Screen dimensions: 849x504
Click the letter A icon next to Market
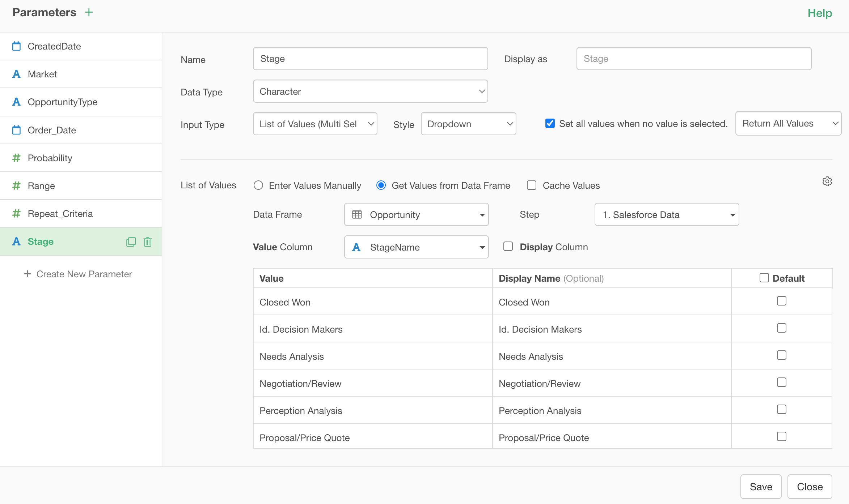[x=16, y=74]
